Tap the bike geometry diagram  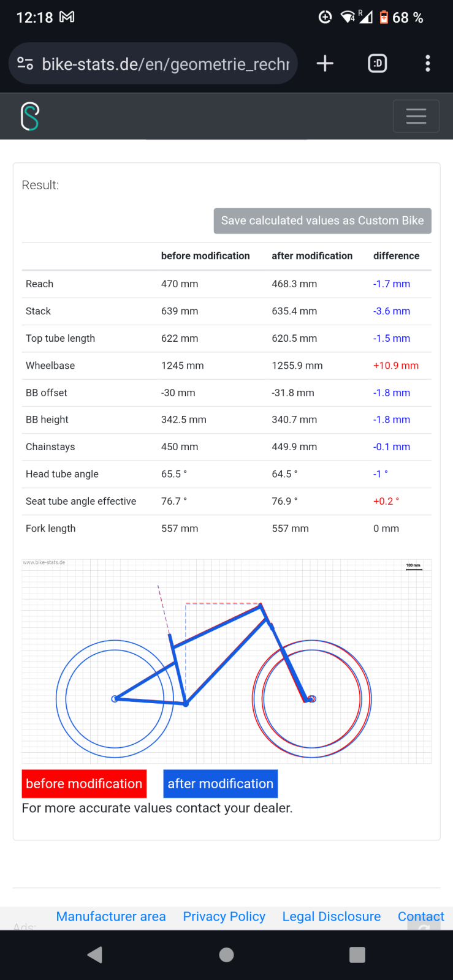[226, 661]
